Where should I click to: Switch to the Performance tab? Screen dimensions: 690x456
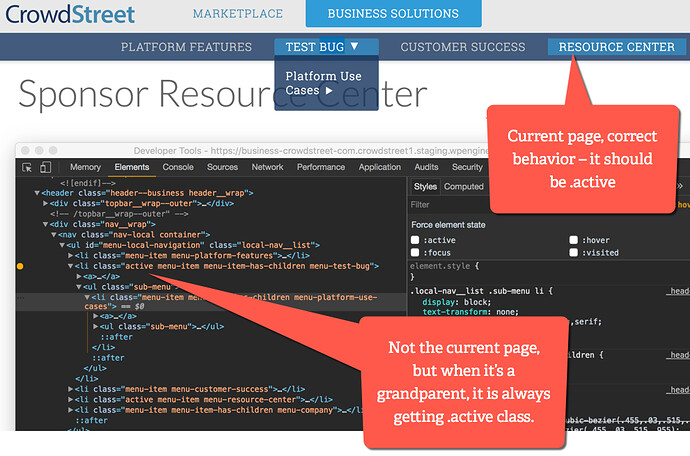pyautogui.click(x=321, y=167)
